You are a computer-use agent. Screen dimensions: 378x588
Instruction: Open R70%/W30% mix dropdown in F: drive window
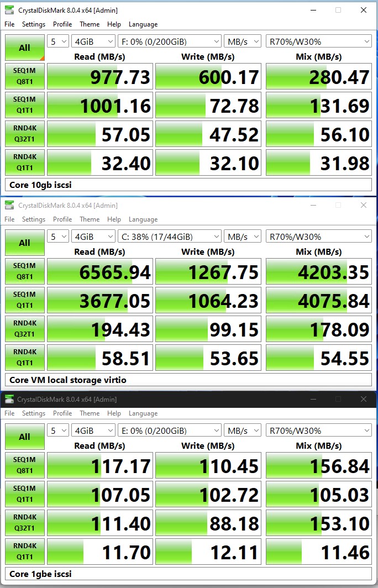[x=319, y=41]
